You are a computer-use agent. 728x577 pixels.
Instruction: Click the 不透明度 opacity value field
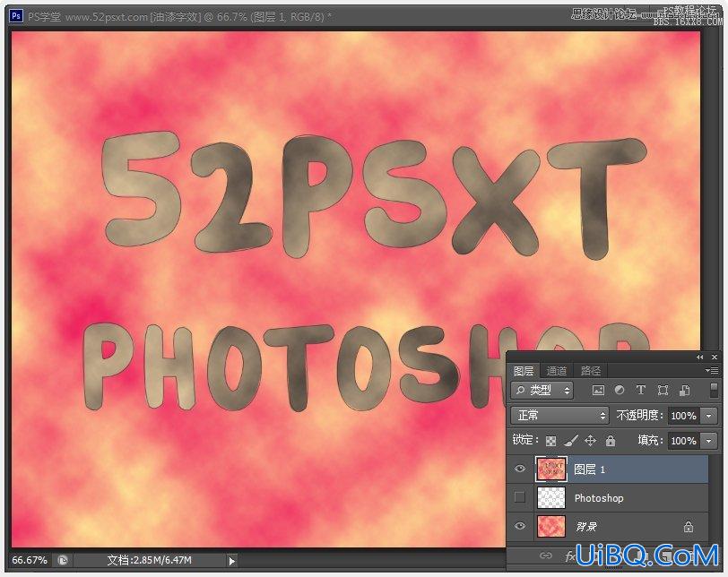[x=685, y=416]
